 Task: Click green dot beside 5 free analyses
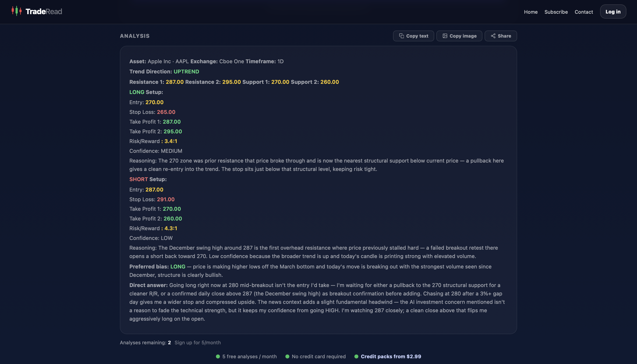click(x=218, y=356)
